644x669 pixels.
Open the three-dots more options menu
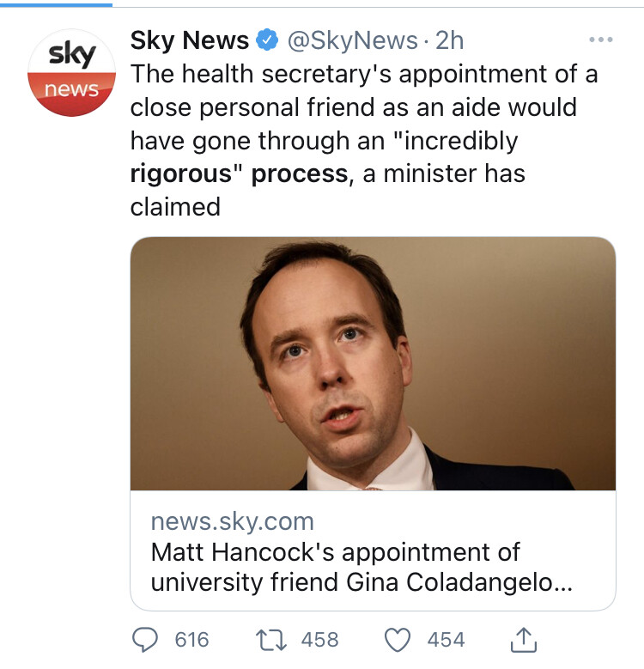click(x=601, y=40)
